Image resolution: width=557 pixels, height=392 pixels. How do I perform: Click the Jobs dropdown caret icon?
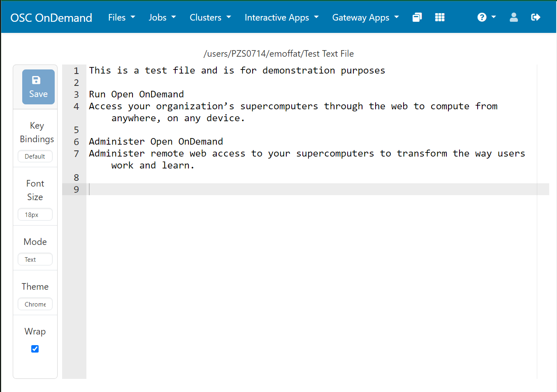tap(173, 17)
